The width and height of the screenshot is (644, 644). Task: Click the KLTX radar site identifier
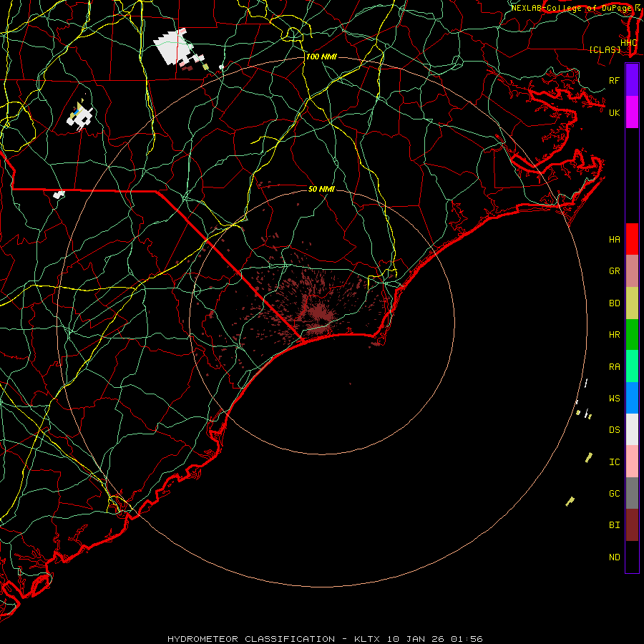tap(367, 639)
